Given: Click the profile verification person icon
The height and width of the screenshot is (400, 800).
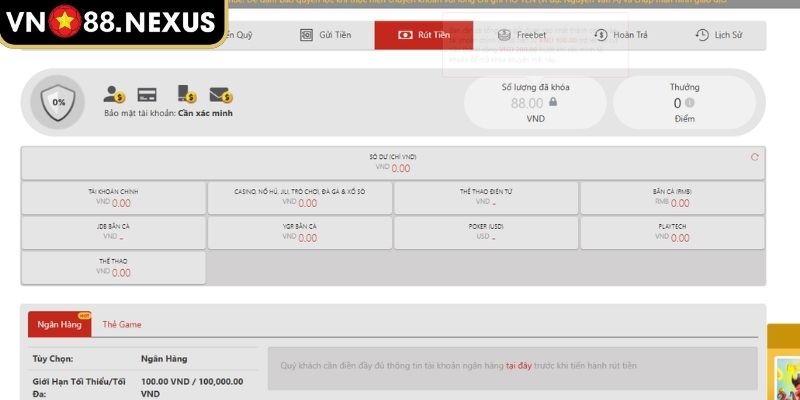Looking at the screenshot, I should point(114,94).
